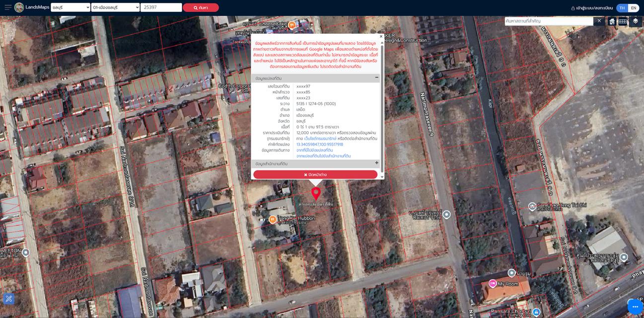Toggle the base map layers switcher

pos(635,21)
